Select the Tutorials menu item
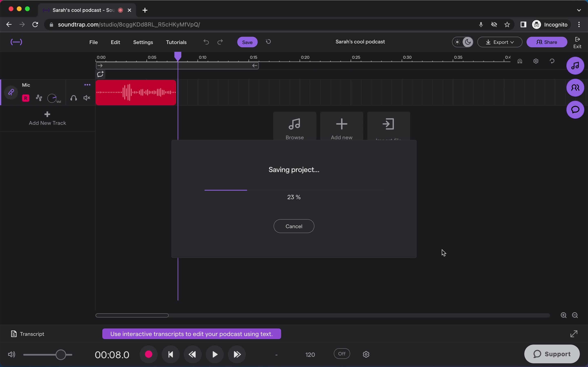Screen dimensions: 588x367 coord(176,42)
